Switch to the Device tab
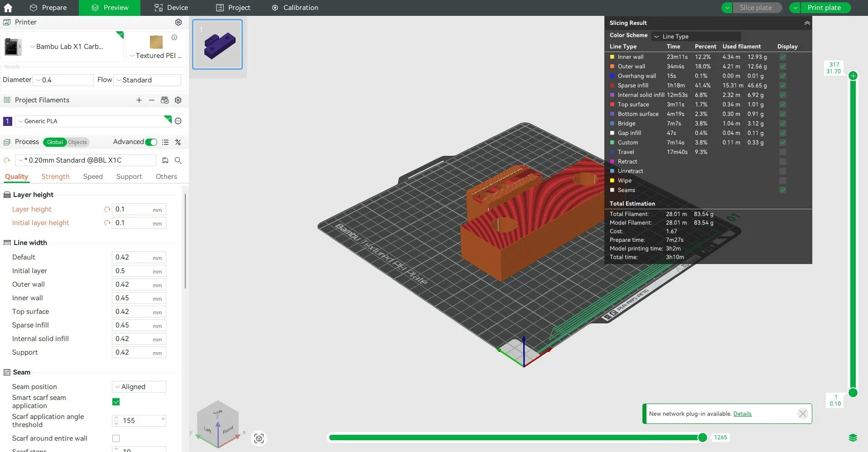The height and width of the screenshot is (452, 868). (x=171, y=8)
